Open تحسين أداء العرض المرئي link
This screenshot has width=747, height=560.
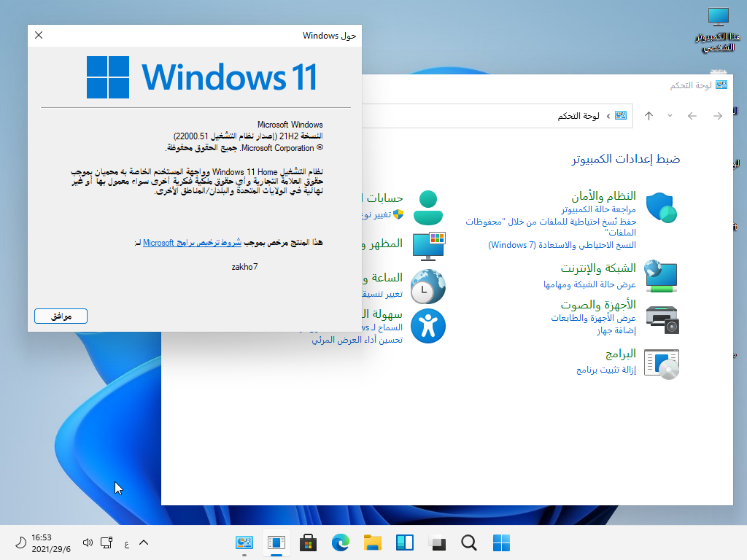357,340
